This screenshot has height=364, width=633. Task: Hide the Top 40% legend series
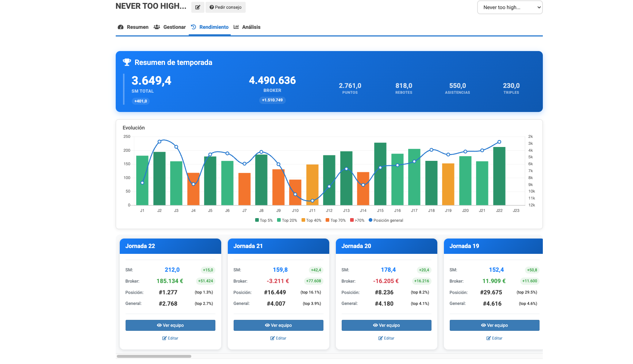coord(311,220)
